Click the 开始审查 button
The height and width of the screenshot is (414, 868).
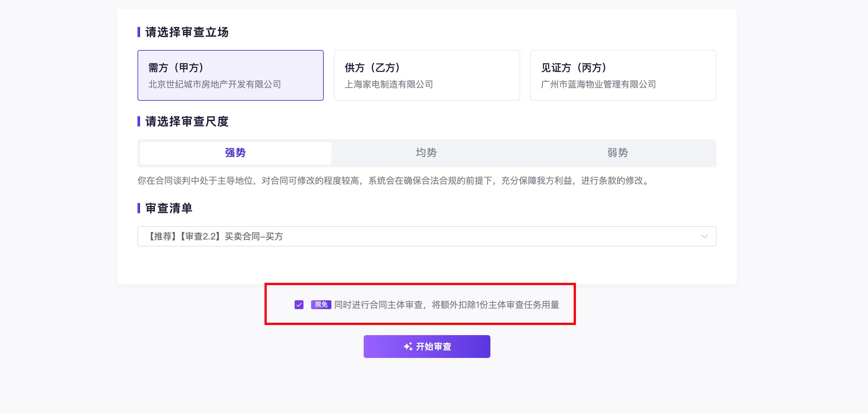[x=427, y=346]
